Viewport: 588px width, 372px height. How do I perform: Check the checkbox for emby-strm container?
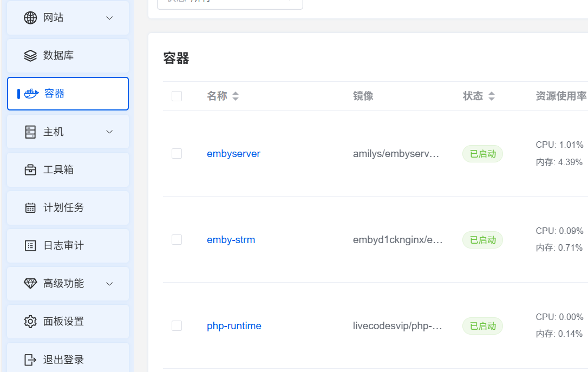pyautogui.click(x=177, y=239)
